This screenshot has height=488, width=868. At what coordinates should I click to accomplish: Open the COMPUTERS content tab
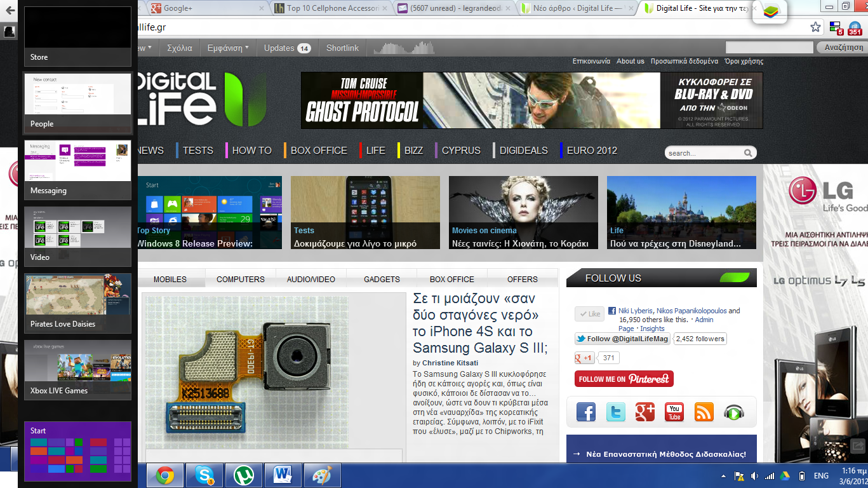coord(241,279)
